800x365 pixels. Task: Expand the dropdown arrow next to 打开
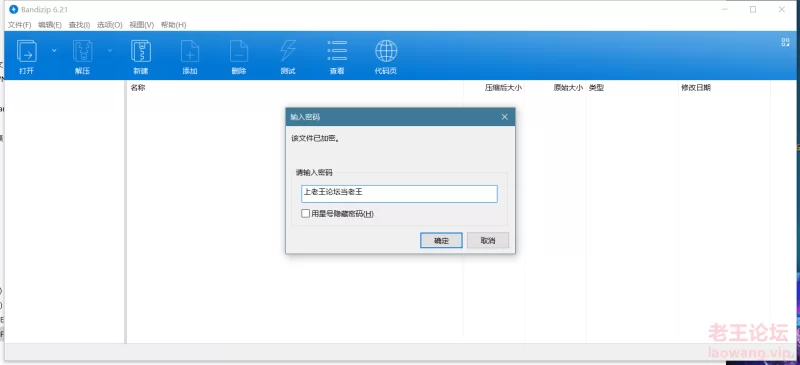(54, 51)
